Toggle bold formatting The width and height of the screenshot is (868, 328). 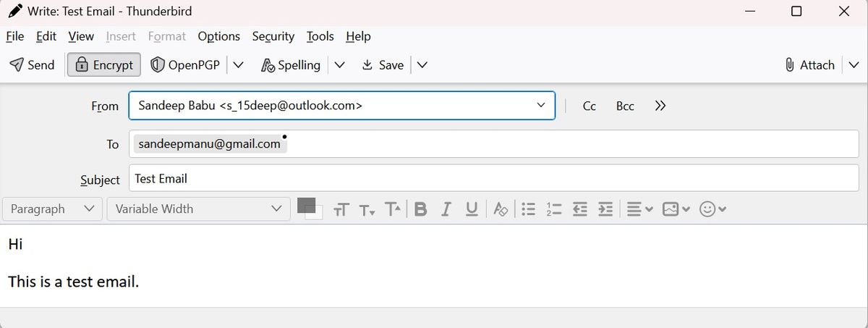coord(421,209)
